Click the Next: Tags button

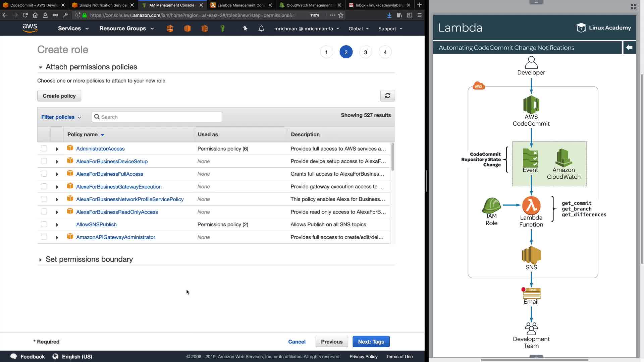click(371, 342)
